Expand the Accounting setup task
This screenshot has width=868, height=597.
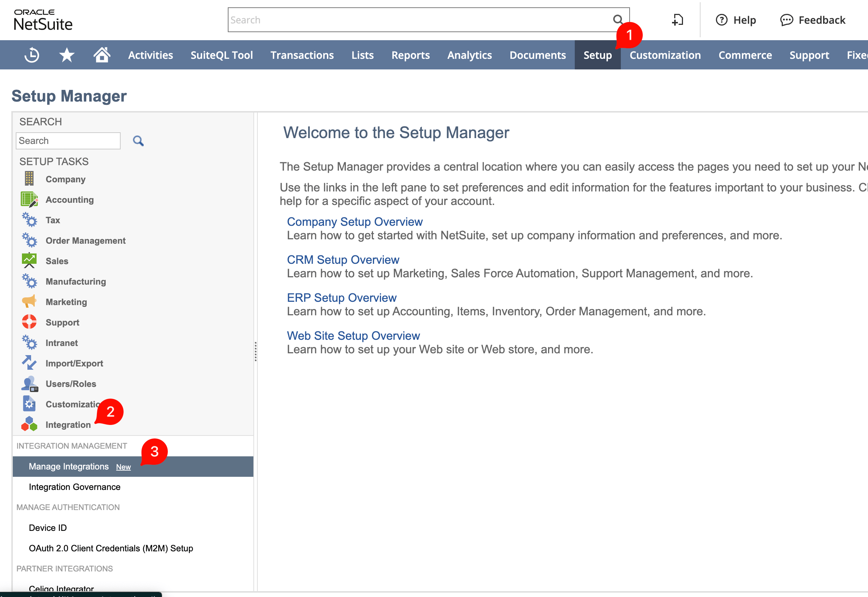pyautogui.click(x=69, y=200)
